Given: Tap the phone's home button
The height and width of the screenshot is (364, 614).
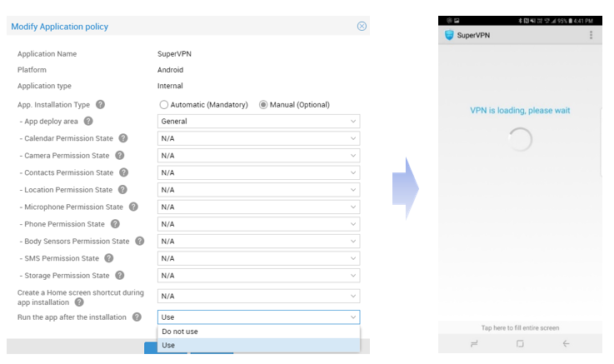Looking at the screenshot, I should (x=520, y=344).
